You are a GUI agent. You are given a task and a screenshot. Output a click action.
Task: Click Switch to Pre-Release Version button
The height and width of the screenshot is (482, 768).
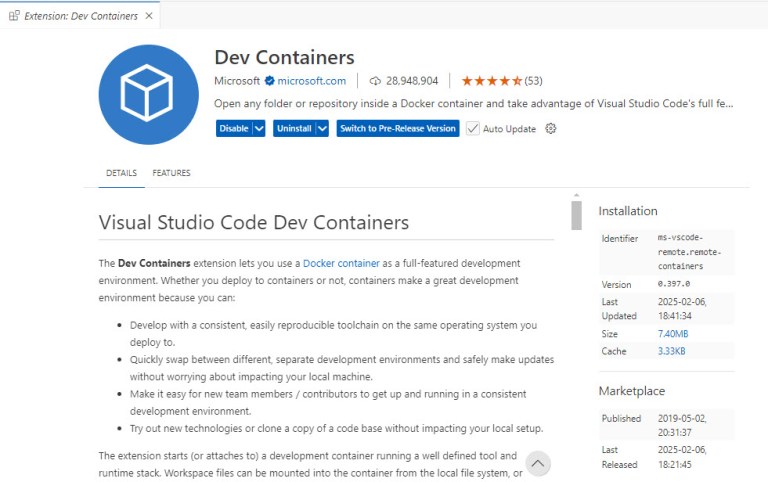point(398,128)
